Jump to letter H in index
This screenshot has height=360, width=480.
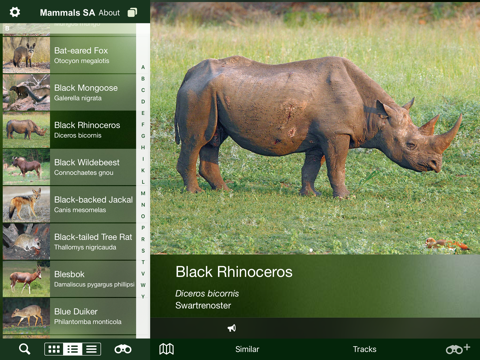click(143, 147)
